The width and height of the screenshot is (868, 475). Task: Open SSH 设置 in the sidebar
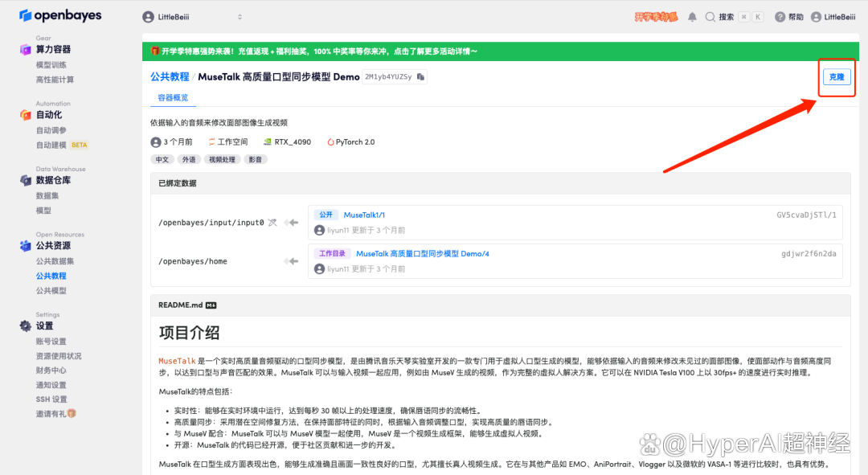(x=51, y=399)
